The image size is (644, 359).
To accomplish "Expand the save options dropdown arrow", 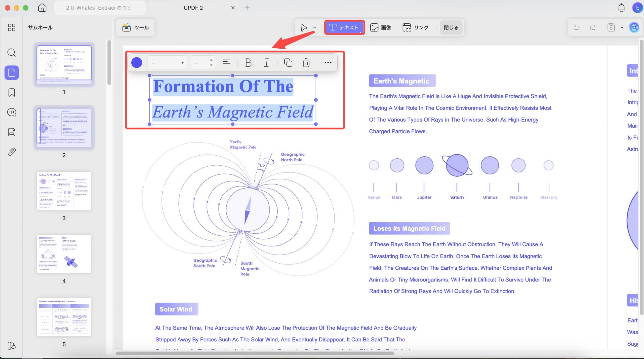I will click(x=622, y=27).
